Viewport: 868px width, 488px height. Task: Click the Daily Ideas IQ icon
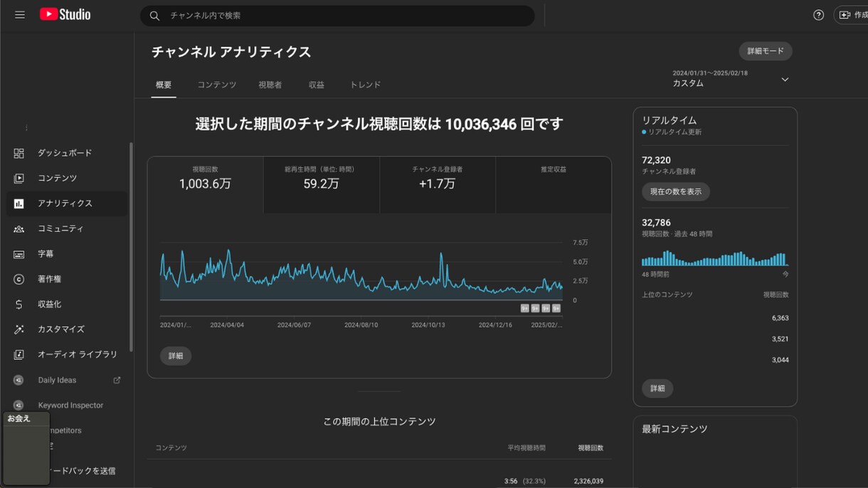click(x=19, y=380)
